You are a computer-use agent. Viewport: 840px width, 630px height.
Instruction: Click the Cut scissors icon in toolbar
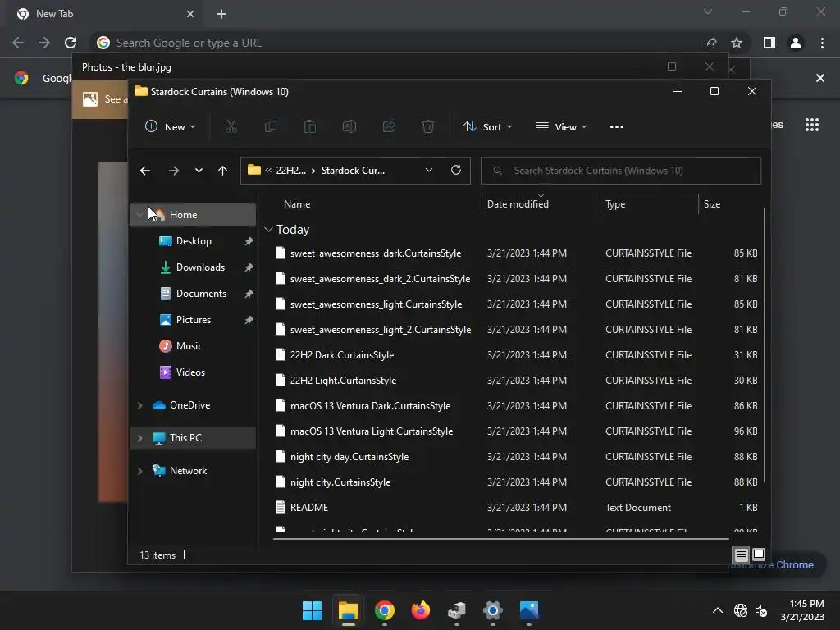(231, 126)
